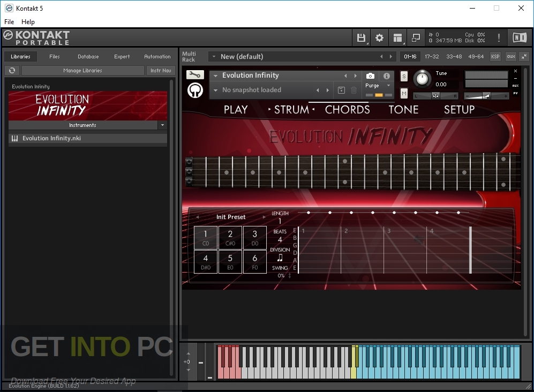Select next strum preset arrow
The width and height of the screenshot is (534, 392).
coord(264,217)
